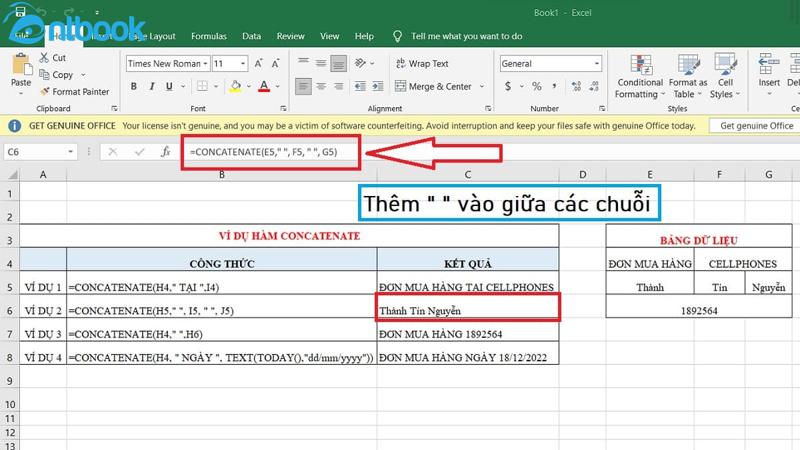This screenshot has width=800, height=450.
Task: Click the Save icon in quick access
Action: [20, 11]
